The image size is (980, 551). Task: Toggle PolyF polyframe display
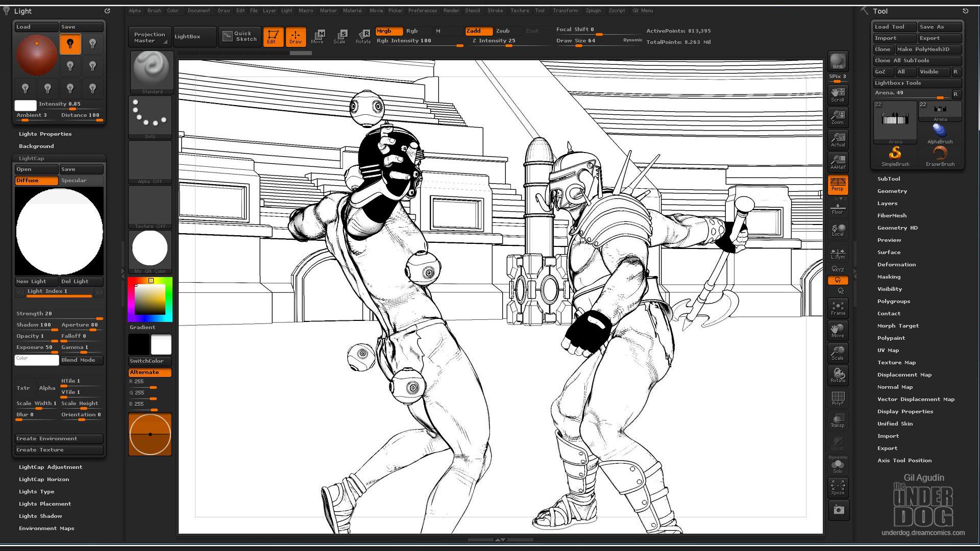838,397
